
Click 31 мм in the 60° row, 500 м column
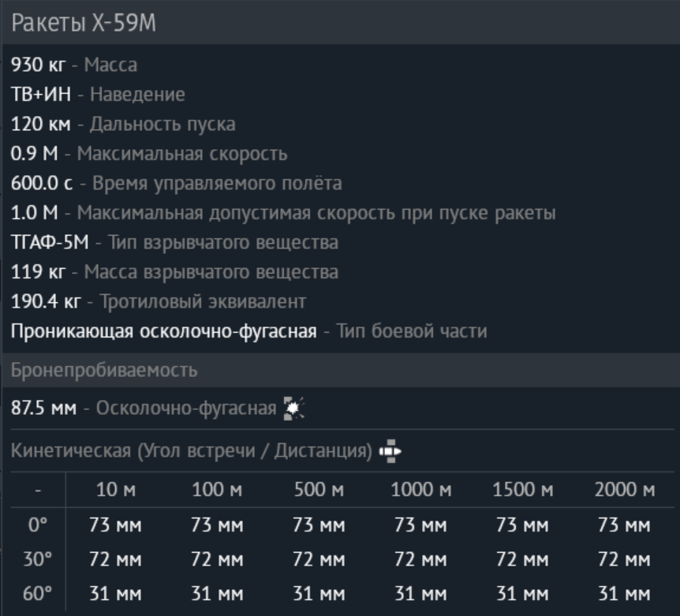319,594
